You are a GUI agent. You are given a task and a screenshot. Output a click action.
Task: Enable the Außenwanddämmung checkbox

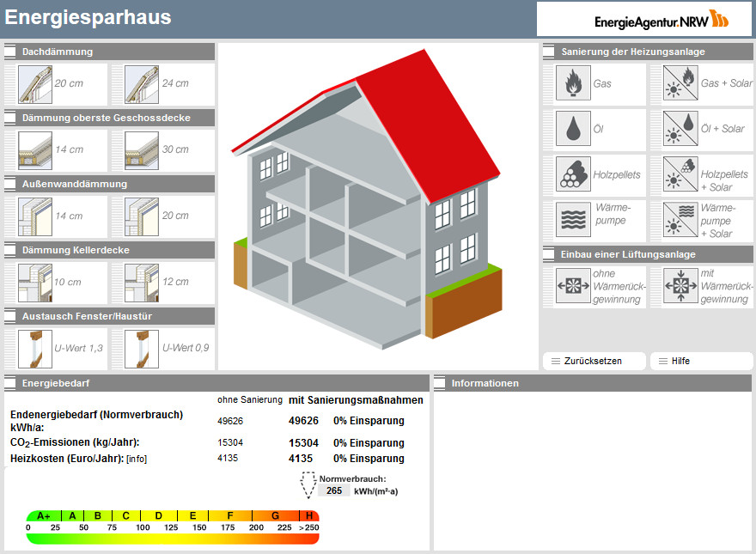coord(10,184)
